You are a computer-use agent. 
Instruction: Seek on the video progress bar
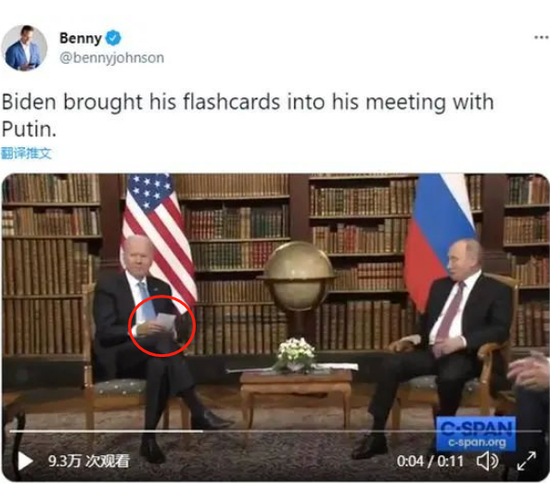[x=275, y=431]
